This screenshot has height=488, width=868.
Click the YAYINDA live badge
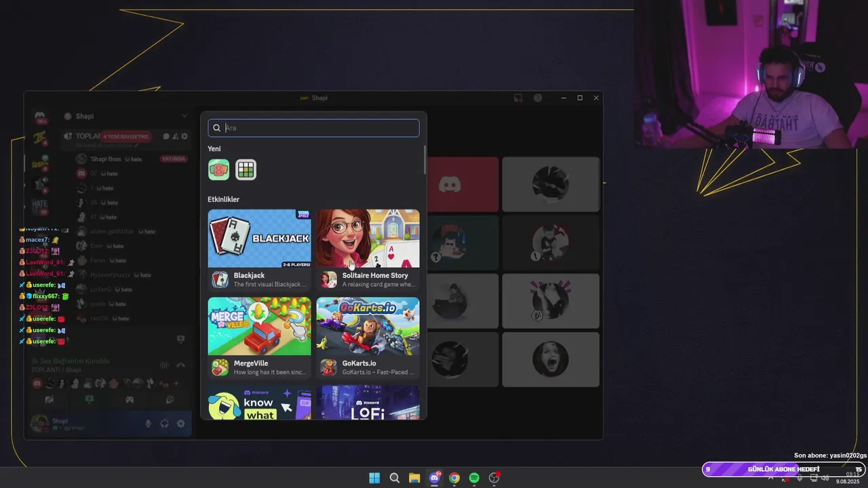(x=174, y=159)
